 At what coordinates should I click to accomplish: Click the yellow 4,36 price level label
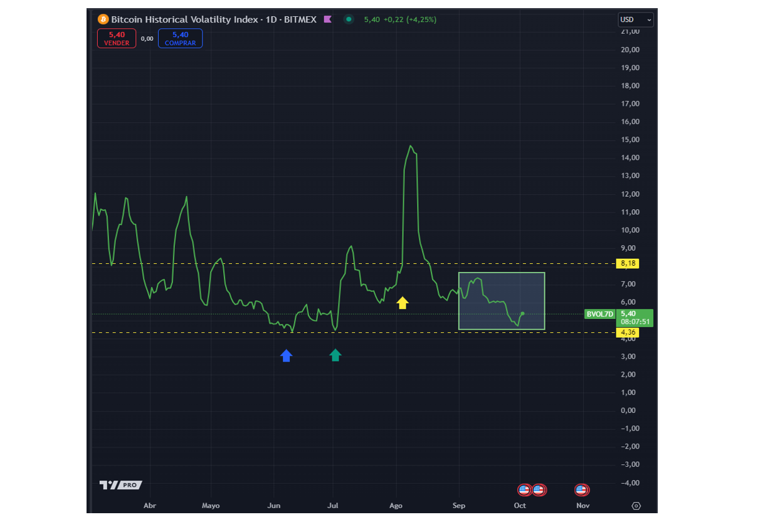[x=628, y=333]
